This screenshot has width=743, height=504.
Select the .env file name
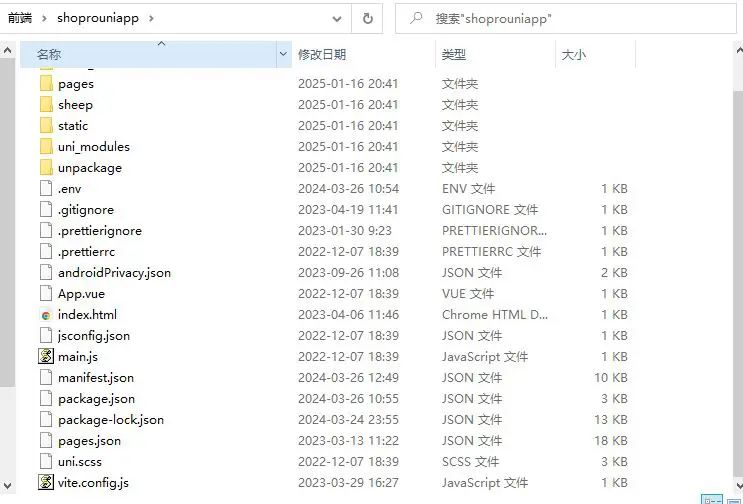click(70, 189)
